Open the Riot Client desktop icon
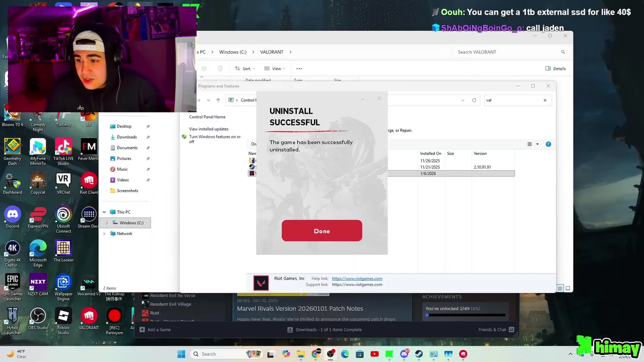The height and width of the screenshot is (362, 644). click(x=89, y=184)
